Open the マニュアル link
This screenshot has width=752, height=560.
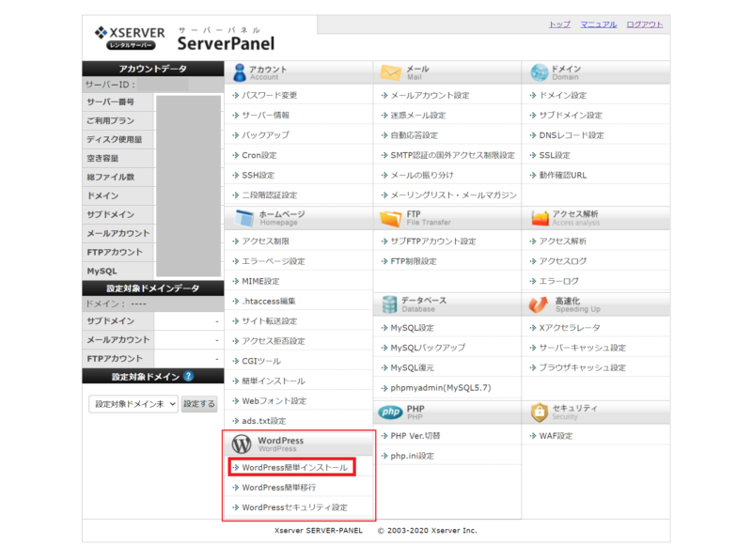(599, 24)
